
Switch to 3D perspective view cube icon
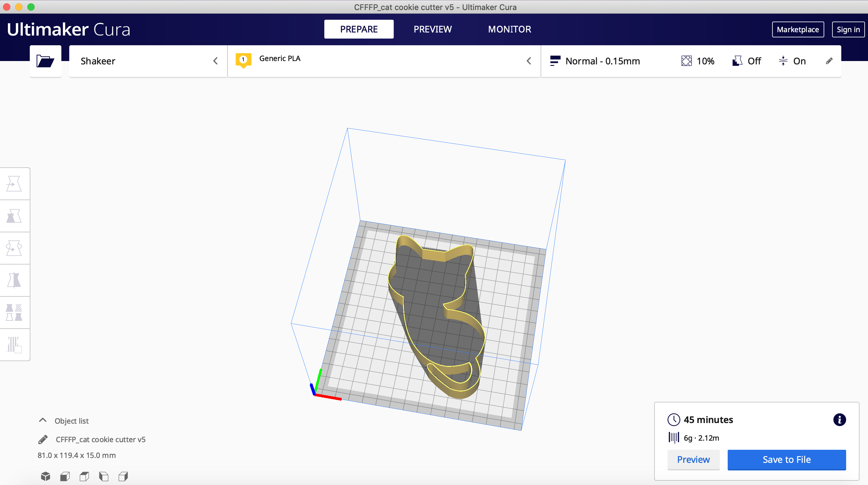46,476
